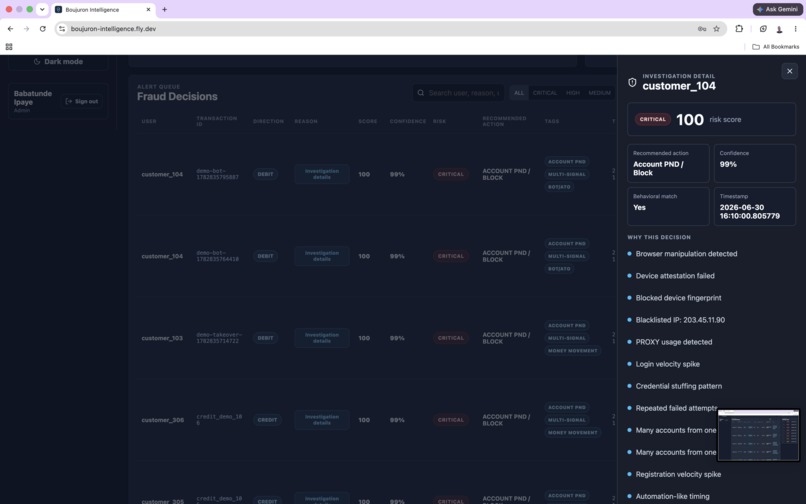
Task: Open Investigation details for customer_103 row
Action: (x=322, y=338)
